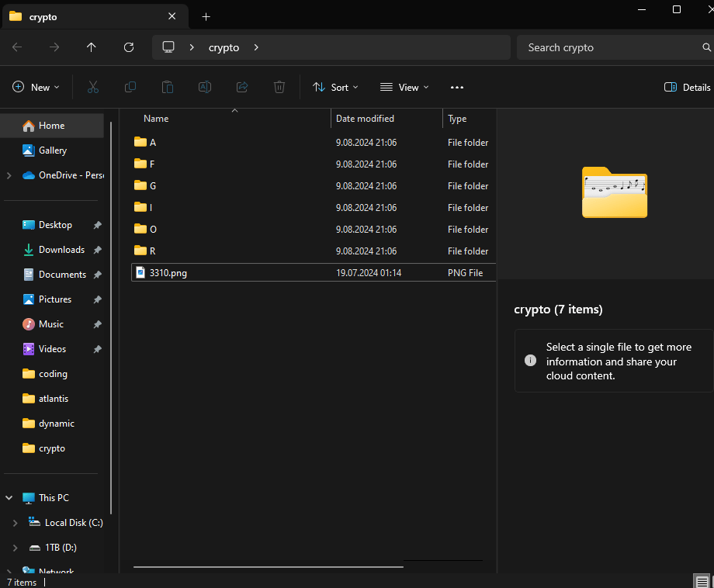The height and width of the screenshot is (588, 714).
Task: Open a new tab with plus button
Action: (206, 16)
